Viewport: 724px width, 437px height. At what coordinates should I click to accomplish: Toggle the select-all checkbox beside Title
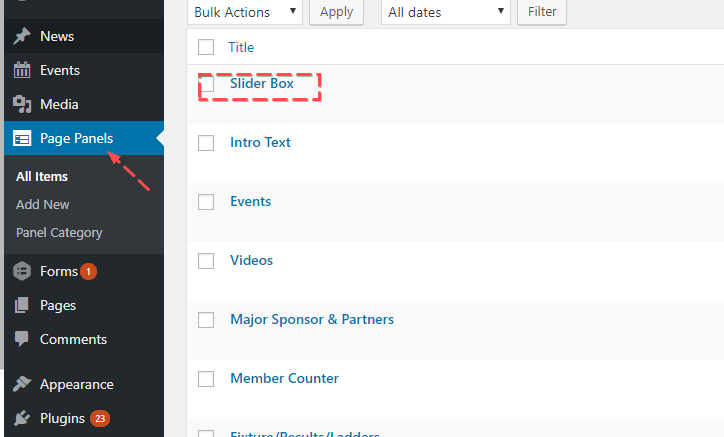pos(207,47)
